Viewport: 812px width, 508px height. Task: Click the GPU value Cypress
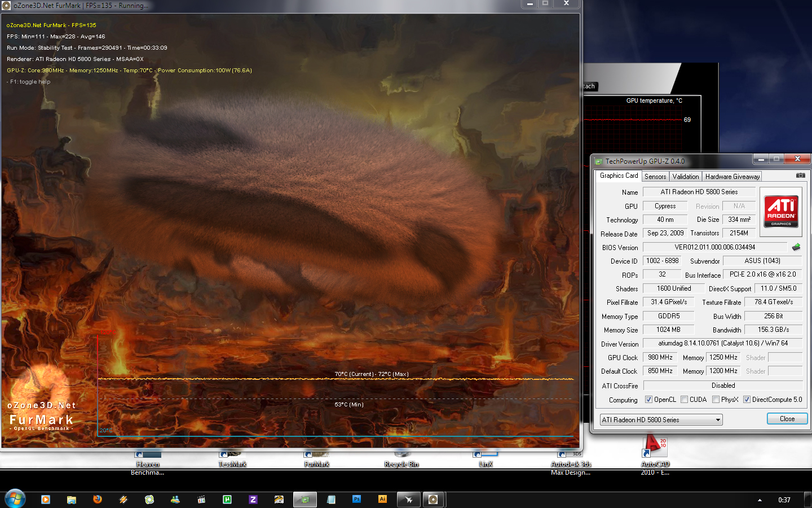tap(665, 206)
